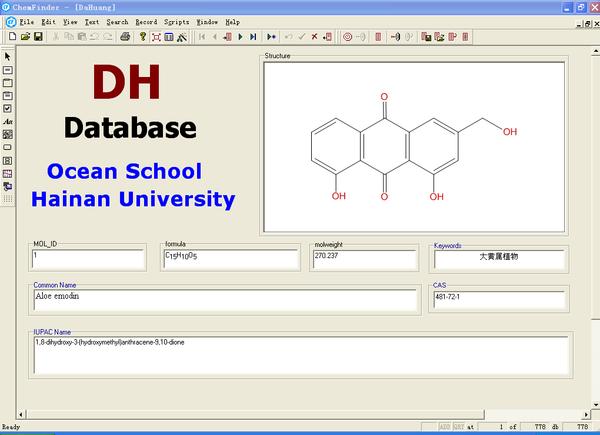This screenshot has width=600, height=435.
Task: Click the Ocean School label
Action: [124, 171]
